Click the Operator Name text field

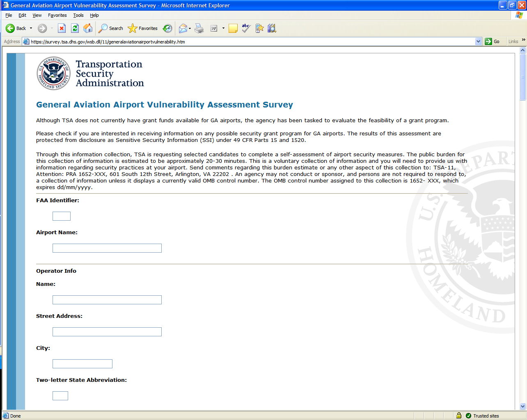(107, 300)
